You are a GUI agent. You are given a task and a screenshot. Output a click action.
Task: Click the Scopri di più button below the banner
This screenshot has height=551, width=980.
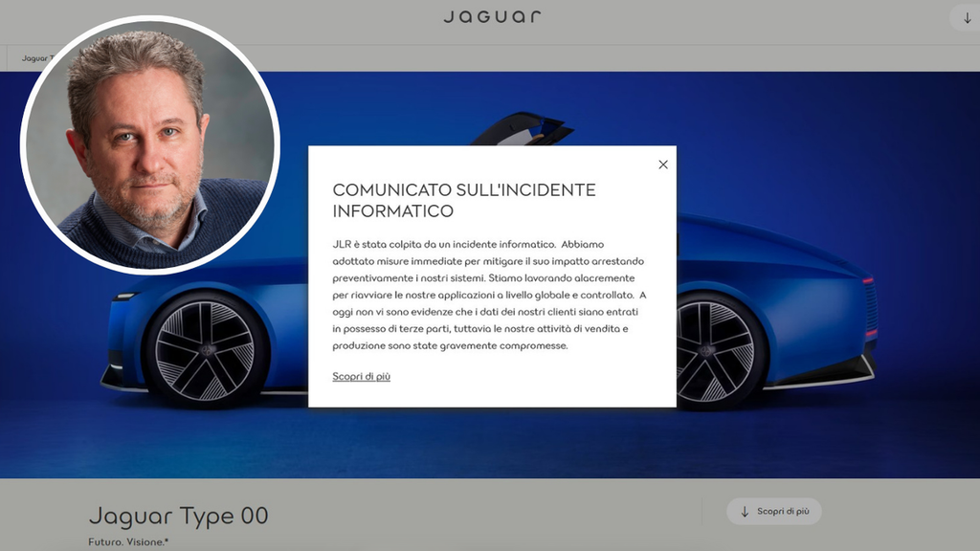coord(774,512)
